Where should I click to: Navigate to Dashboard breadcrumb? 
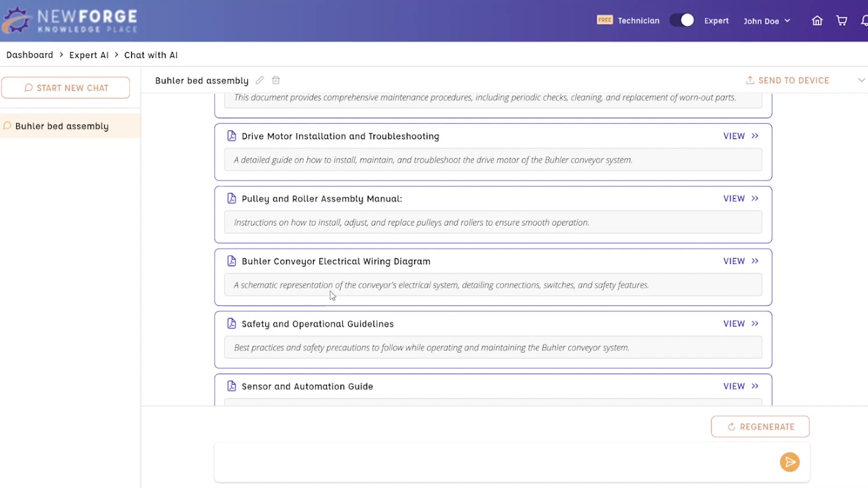(x=29, y=55)
